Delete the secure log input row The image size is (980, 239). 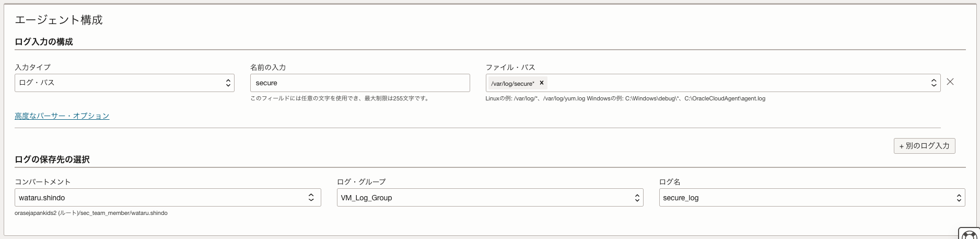950,82
